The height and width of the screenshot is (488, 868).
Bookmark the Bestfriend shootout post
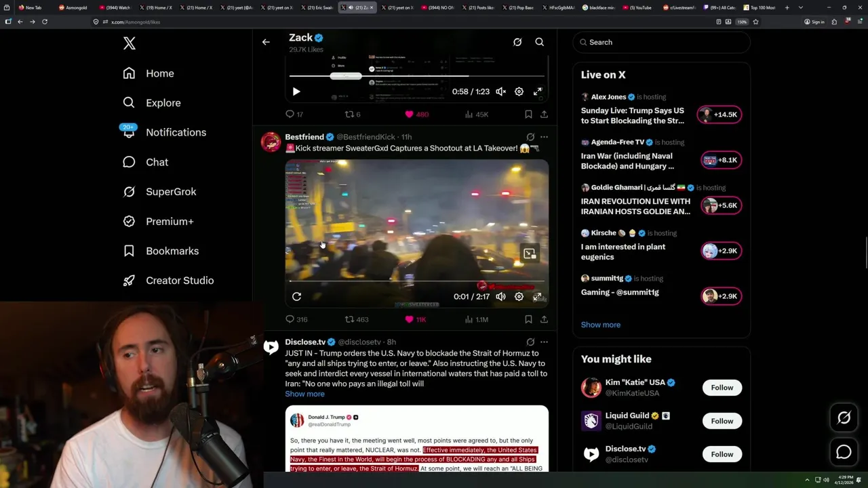tap(528, 319)
